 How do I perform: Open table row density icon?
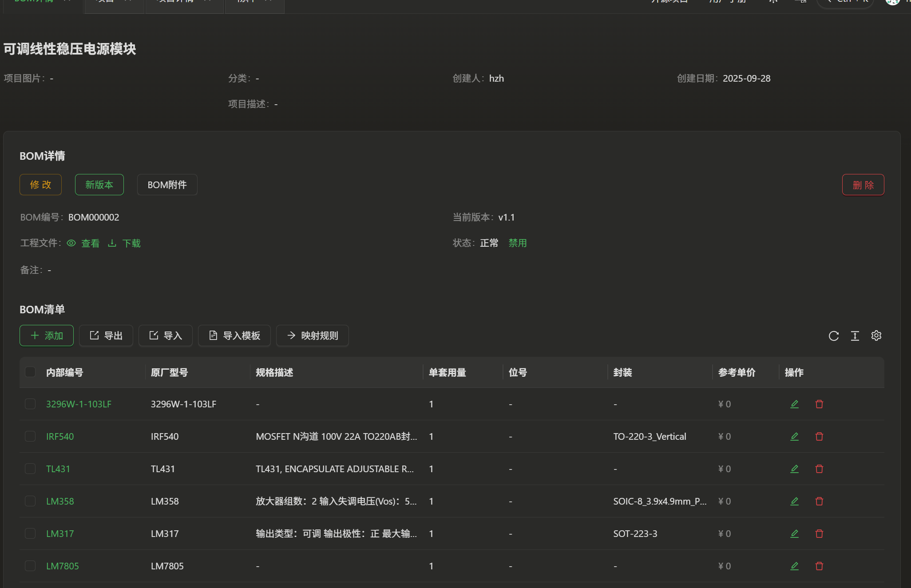tap(855, 336)
